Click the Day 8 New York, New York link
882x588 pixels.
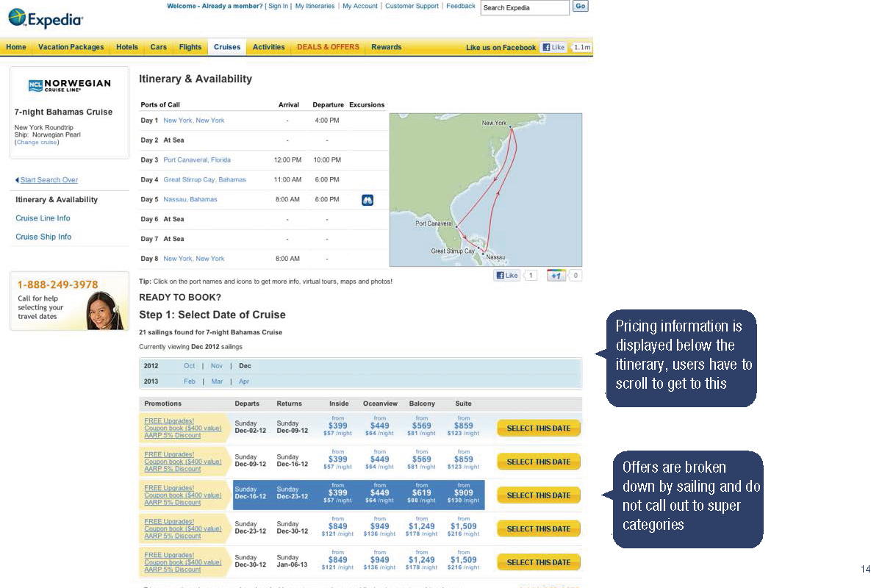tap(194, 259)
